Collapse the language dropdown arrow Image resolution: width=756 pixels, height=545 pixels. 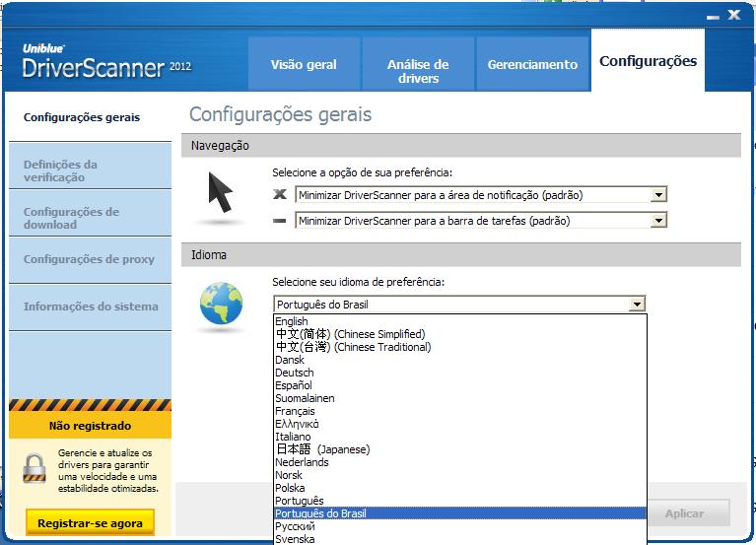point(637,305)
